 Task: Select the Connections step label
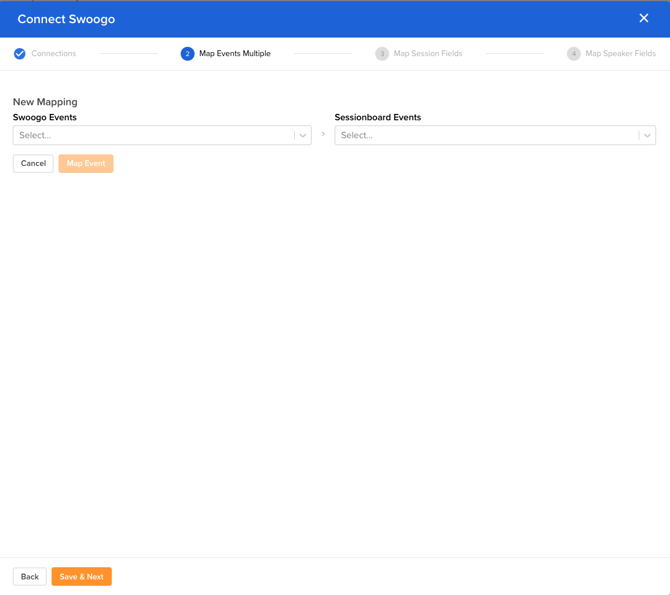(53, 53)
